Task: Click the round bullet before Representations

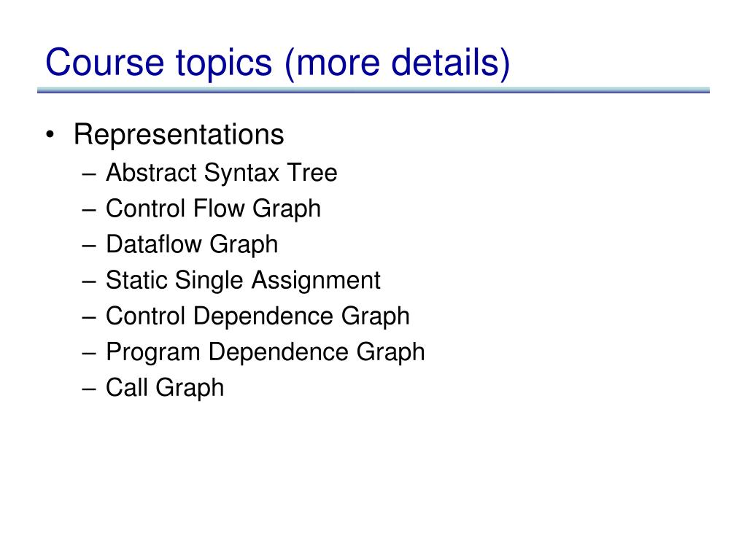Action: click(50, 135)
